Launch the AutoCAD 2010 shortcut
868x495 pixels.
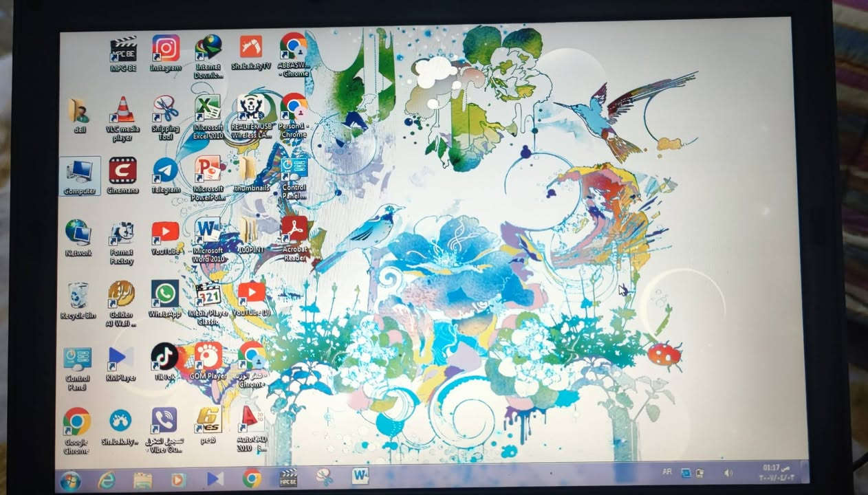251,428
